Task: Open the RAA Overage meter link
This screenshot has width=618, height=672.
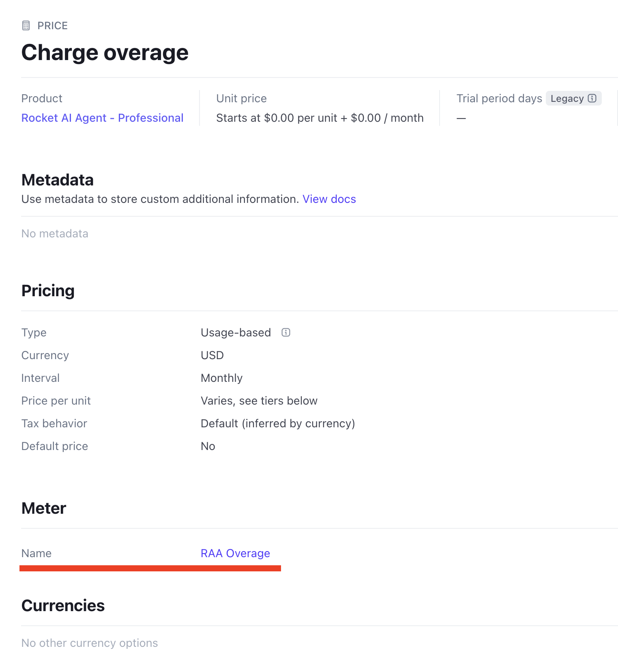Action: (x=235, y=553)
